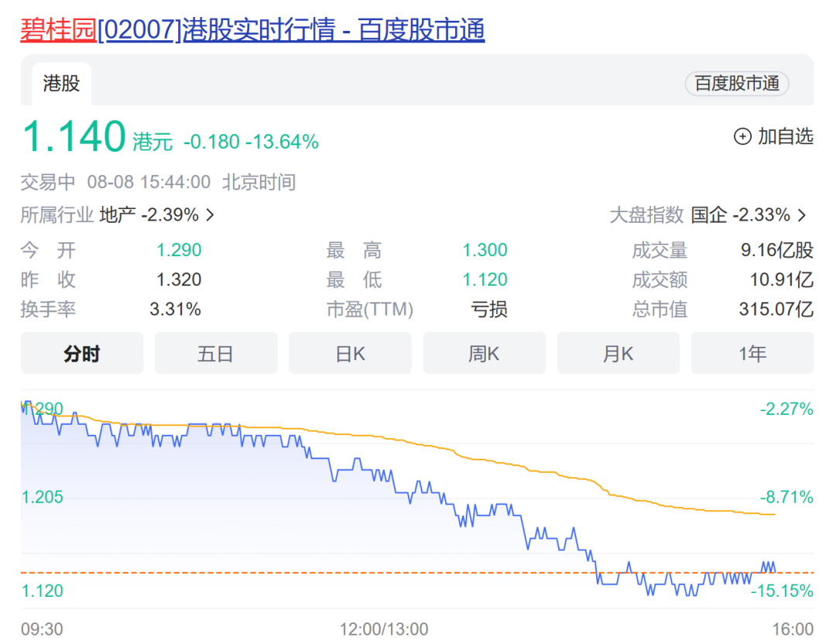Click the 成交量 value 9.16亿股
The height and width of the screenshot is (644, 836).
pyautogui.click(x=777, y=250)
